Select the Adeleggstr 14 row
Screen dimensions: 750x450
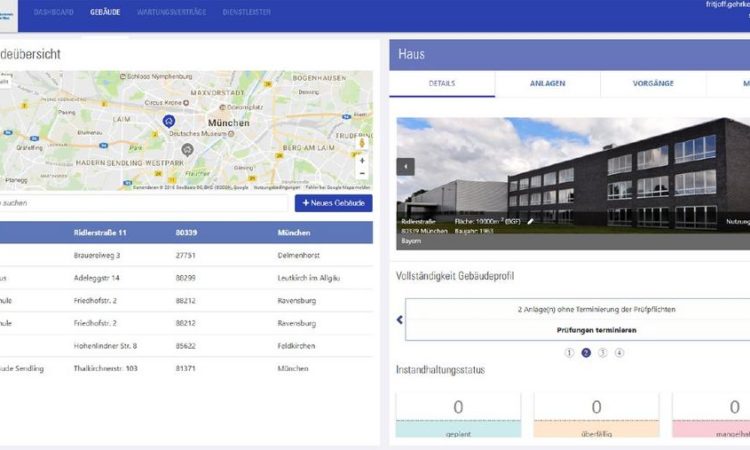click(x=186, y=278)
